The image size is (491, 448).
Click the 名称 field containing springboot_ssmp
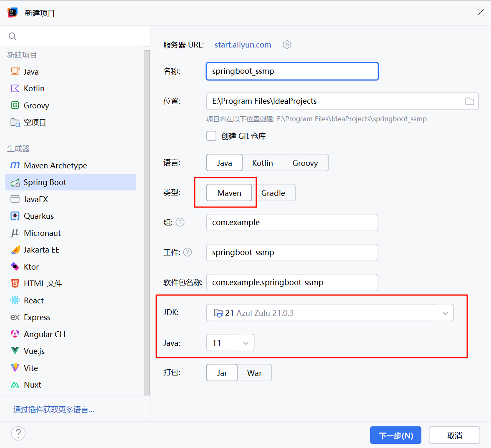[x=292, y=71]
